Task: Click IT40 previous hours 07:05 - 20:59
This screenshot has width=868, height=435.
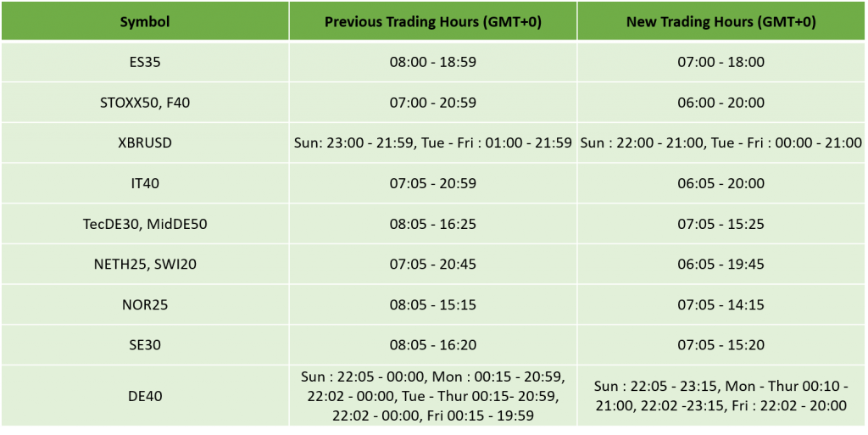Action: [433, 183]
